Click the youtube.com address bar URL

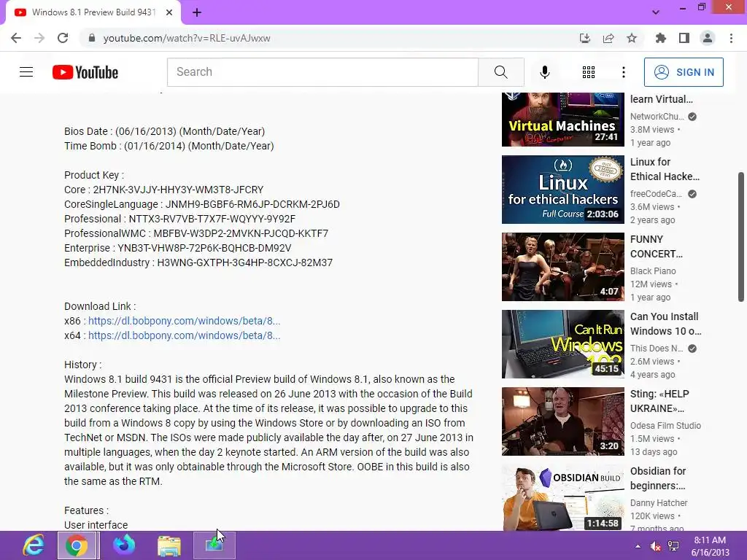tap(187, 38)
